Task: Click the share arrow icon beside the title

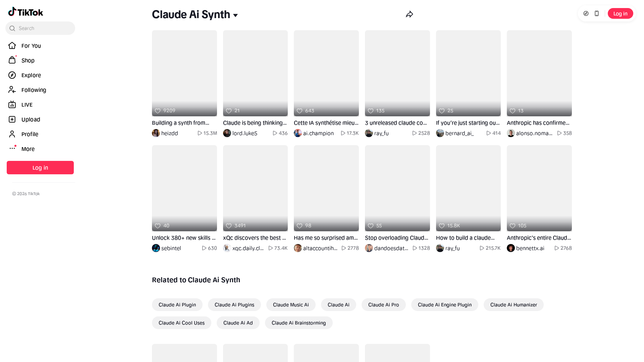Action: point(409,14)
